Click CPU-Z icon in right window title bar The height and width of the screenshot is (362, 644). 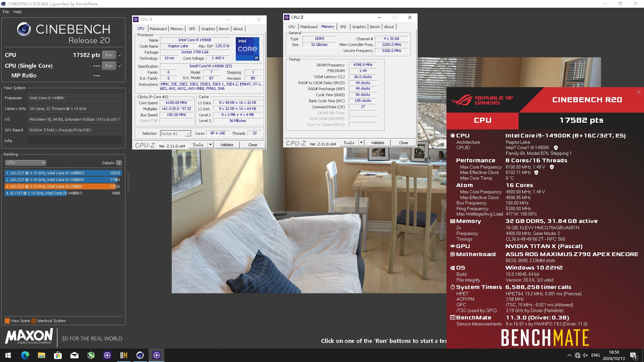tap(287, 17)
